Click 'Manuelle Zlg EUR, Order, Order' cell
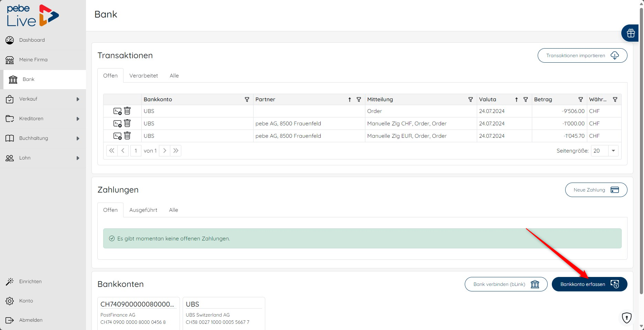 pos(421,136)
